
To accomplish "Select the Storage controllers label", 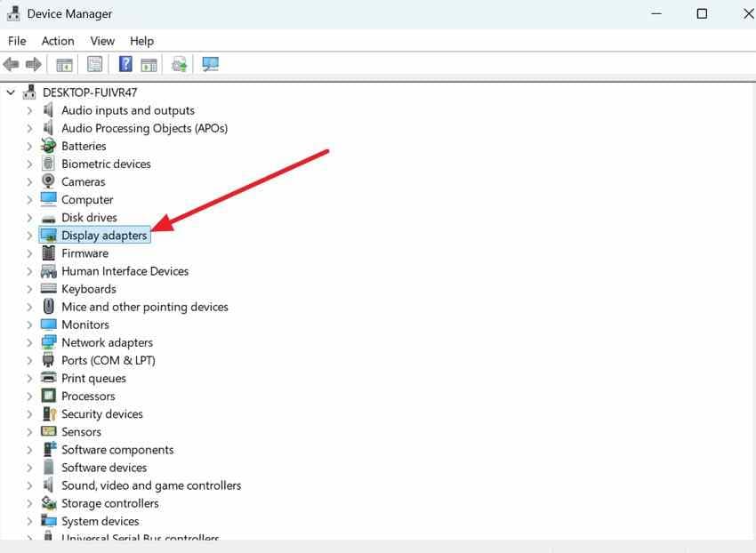I will coord(110,503).
